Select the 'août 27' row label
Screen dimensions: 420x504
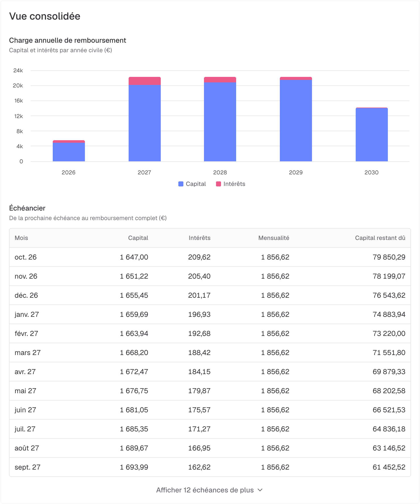point(27,448)
